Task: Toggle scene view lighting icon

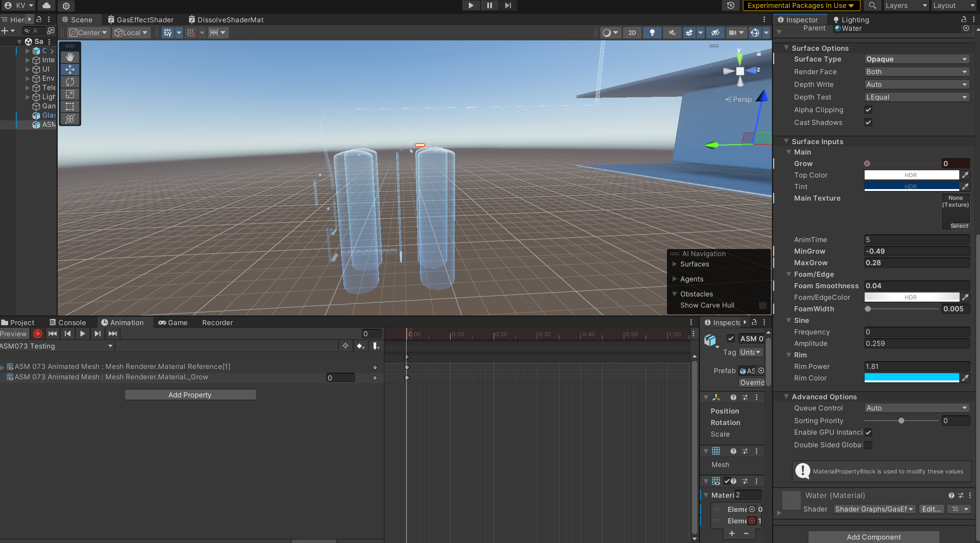Action: pyautogui.click(x=652, y=33)
